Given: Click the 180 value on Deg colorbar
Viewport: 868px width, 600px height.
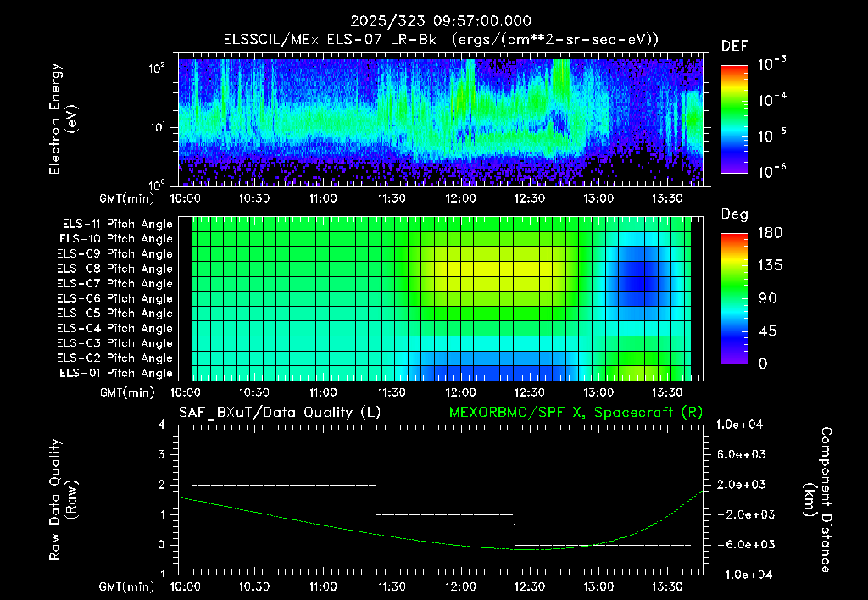Looking at the screenshot, I should click(770, 232).
